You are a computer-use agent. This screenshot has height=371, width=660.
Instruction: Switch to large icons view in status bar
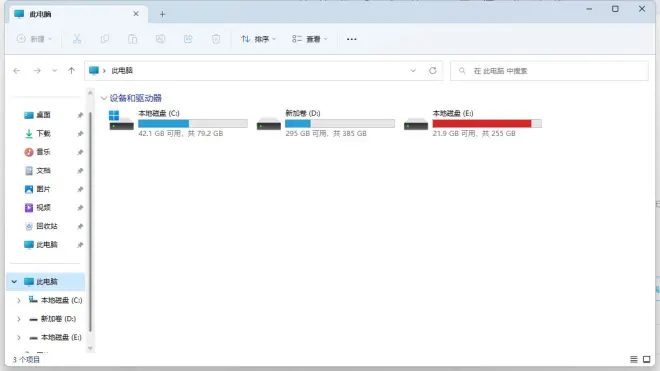[647, 359]
